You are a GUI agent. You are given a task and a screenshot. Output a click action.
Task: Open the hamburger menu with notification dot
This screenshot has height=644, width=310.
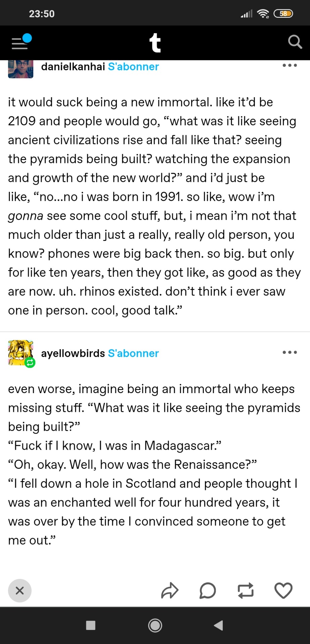21,43
